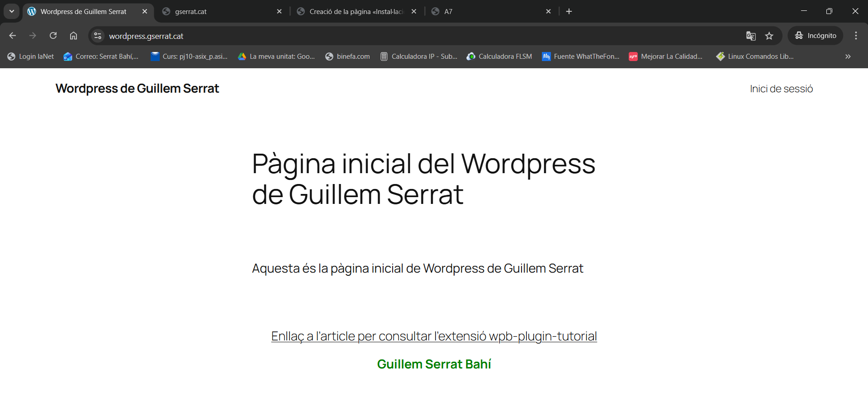Expand the tab search dropdown arrow

(x=12, y=11)
